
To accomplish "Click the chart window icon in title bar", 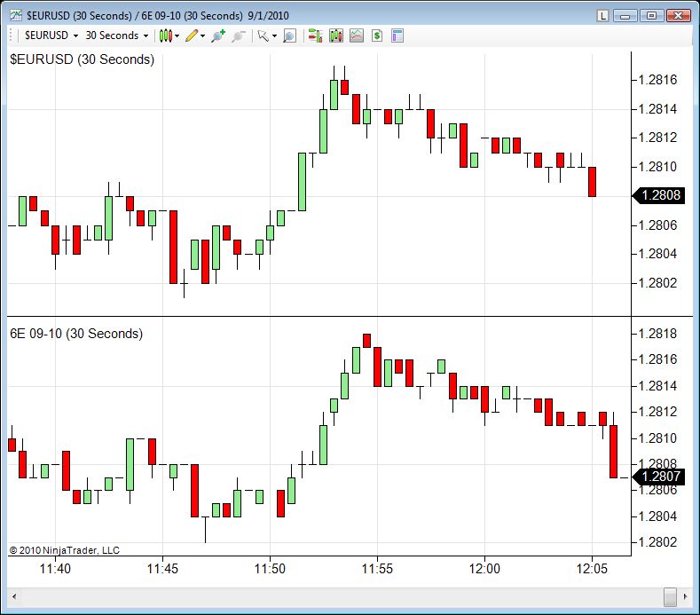I will (16, 16).
